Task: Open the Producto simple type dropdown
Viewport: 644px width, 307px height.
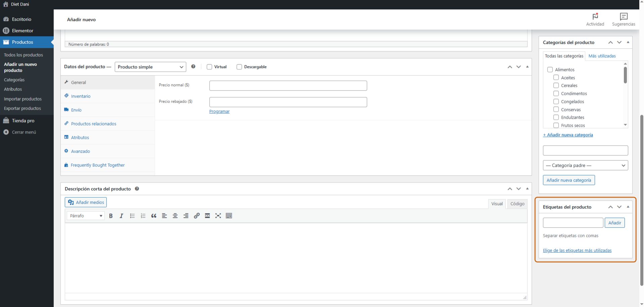Action: click(150, 67)
